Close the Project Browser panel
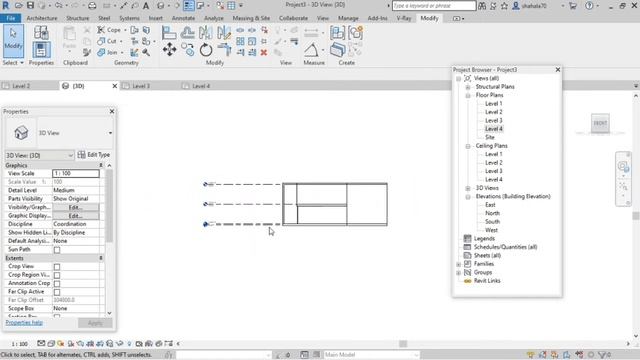640x360 pixels. (558, 70)
